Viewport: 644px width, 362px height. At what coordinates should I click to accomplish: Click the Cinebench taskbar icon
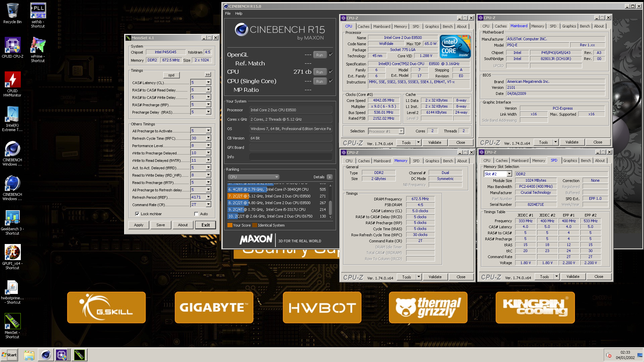tap(46, 355)
